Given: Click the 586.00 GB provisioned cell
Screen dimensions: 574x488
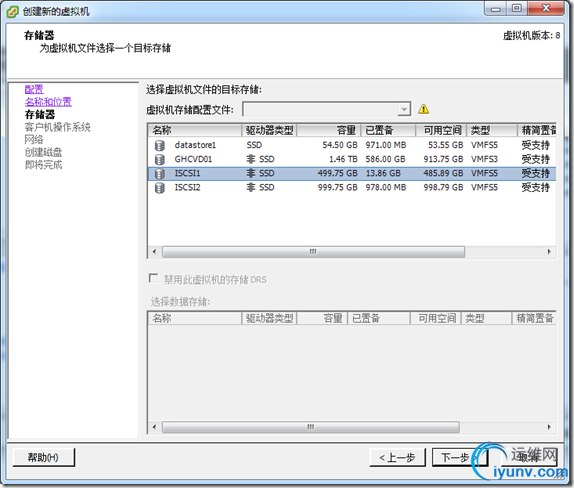Looking at the screenshot, I should tap(385, 159).
